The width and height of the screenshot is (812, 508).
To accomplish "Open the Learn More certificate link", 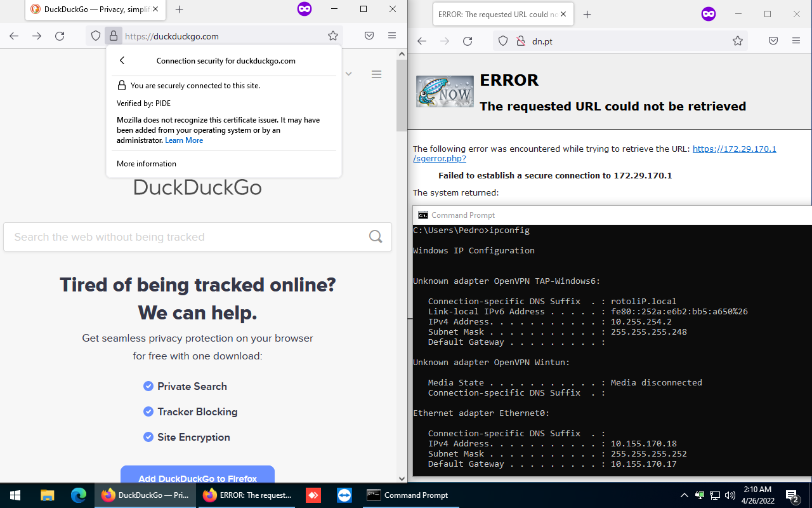I will click(184, 140).
